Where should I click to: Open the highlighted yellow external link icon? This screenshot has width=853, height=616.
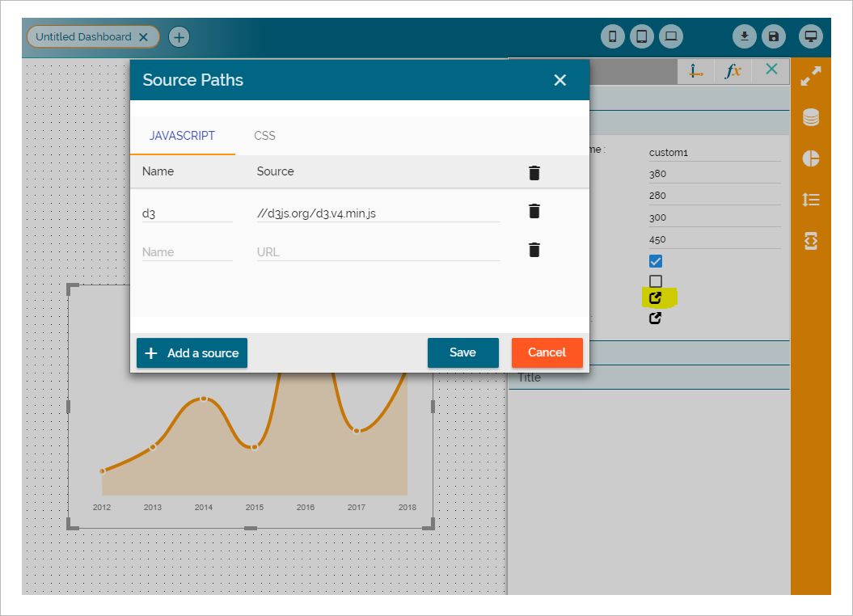point(656,298)
